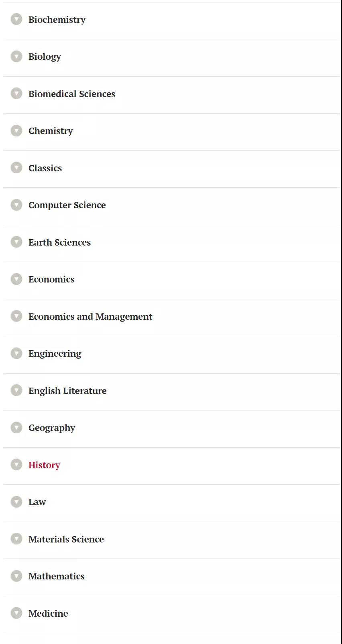342x644 pixels.
Task: Open the Biomedical Sciences arrow icon
Action: [x=16, y=93]
